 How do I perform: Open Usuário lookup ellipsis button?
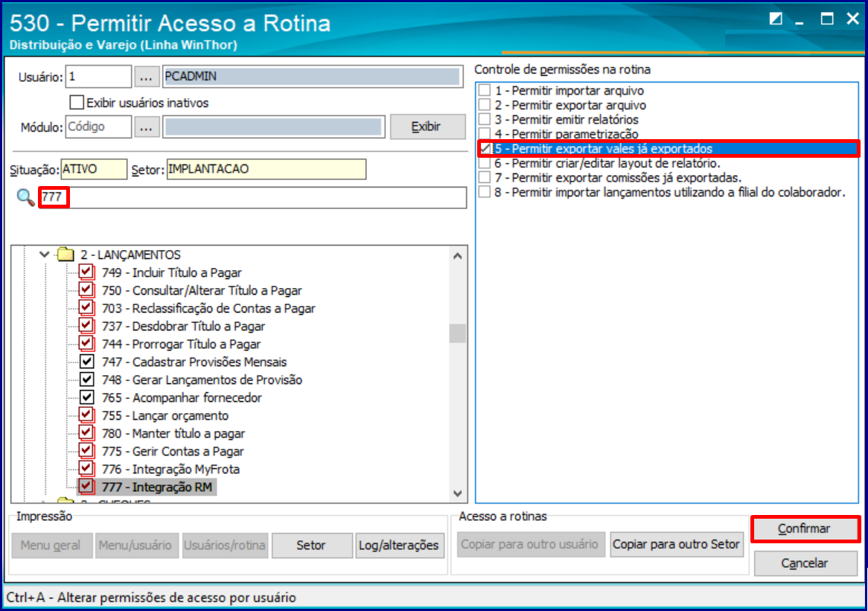pyautogui.click(x=146, y=77)
